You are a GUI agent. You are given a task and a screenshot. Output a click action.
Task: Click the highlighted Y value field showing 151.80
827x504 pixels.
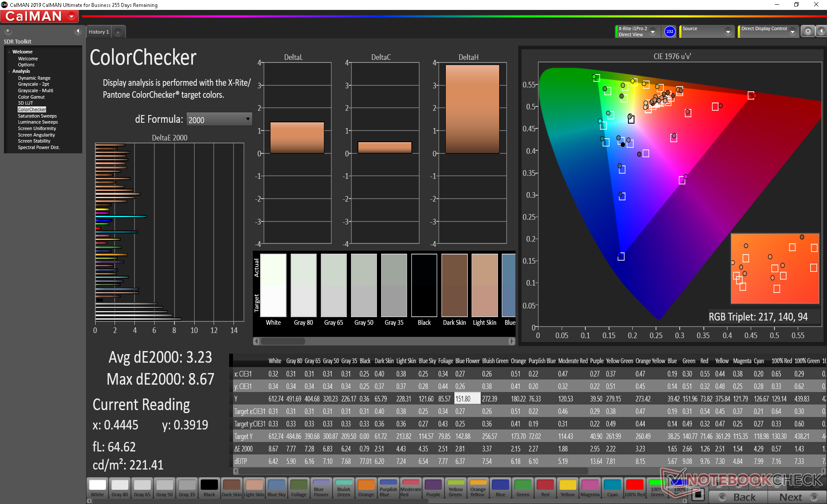(x=466, y=398)
